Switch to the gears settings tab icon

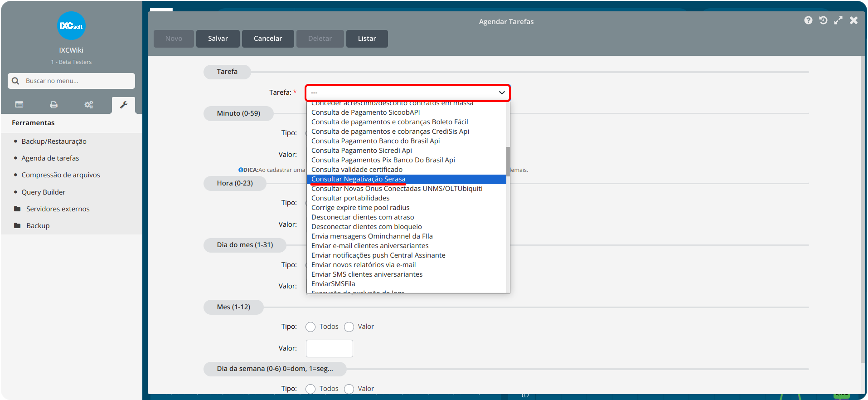point(88,105)
